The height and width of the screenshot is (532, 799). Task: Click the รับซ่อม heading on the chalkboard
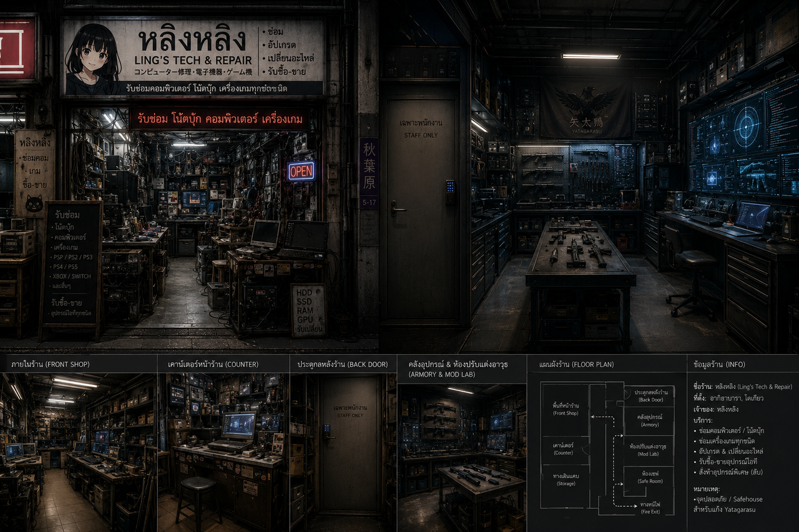tap(67, 215)
